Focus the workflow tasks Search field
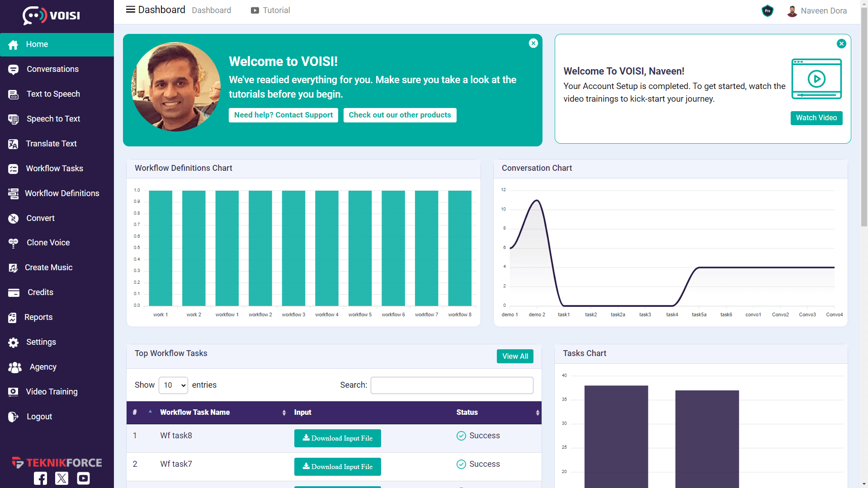 [452, 385]
